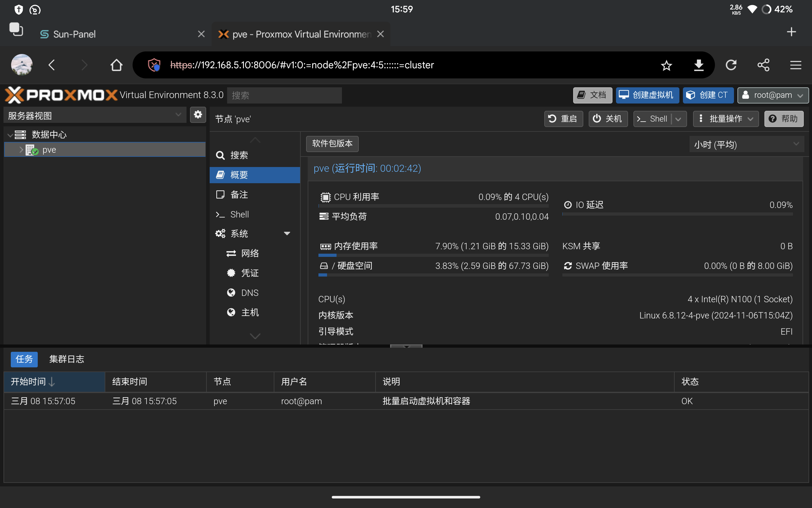The height and width of the screenshot is (508, 812).
Task: Close the Sun-Panel tab
Action: [201, 34]
